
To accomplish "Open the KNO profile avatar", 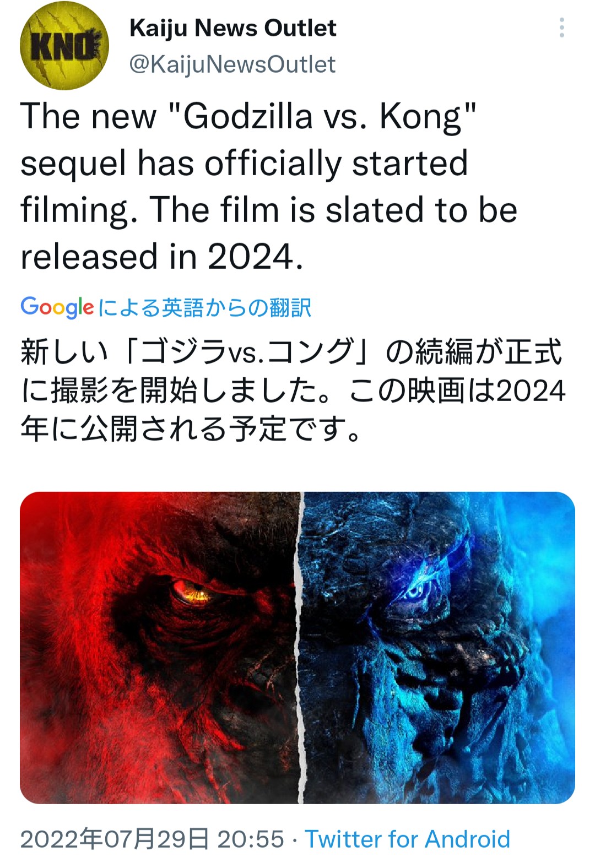I will (64, 45).
